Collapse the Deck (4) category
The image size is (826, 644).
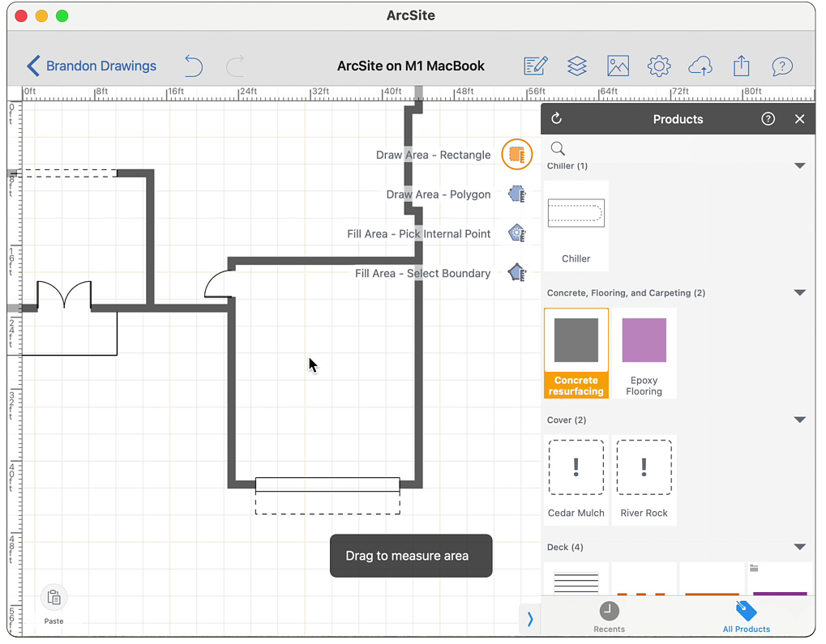pos(799,547)
